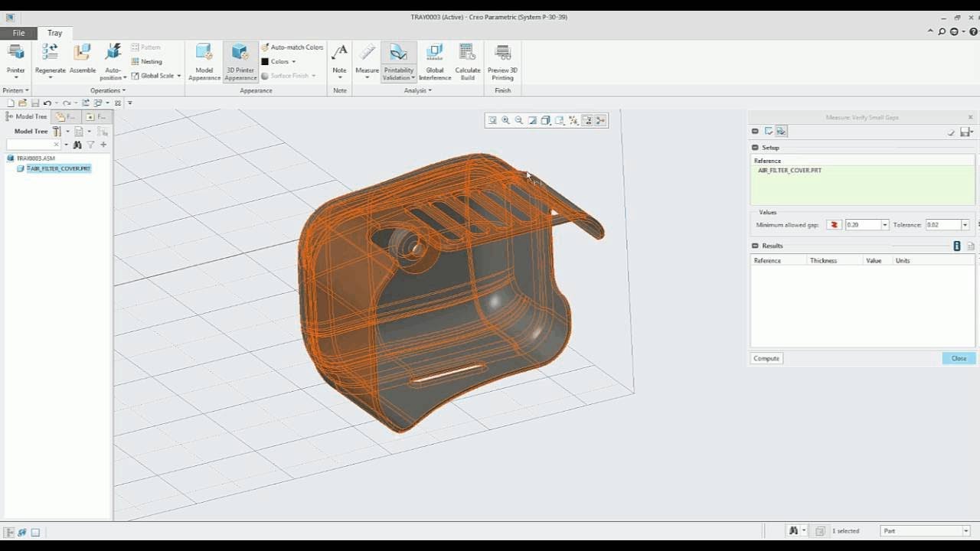Viewport: 980px width, 551px height.
Task: Open the Search icon in the title bar
Action: point(942,31)
